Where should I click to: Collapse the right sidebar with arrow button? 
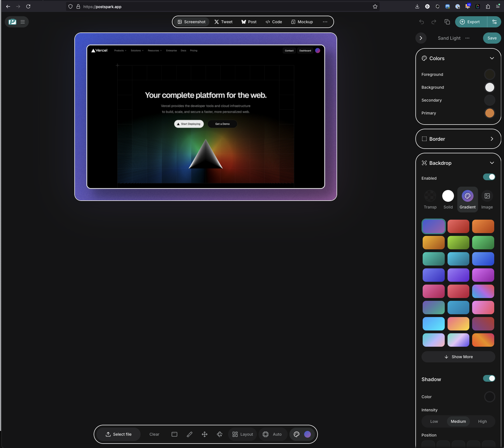pyautogui.click(x=421, y=38)
